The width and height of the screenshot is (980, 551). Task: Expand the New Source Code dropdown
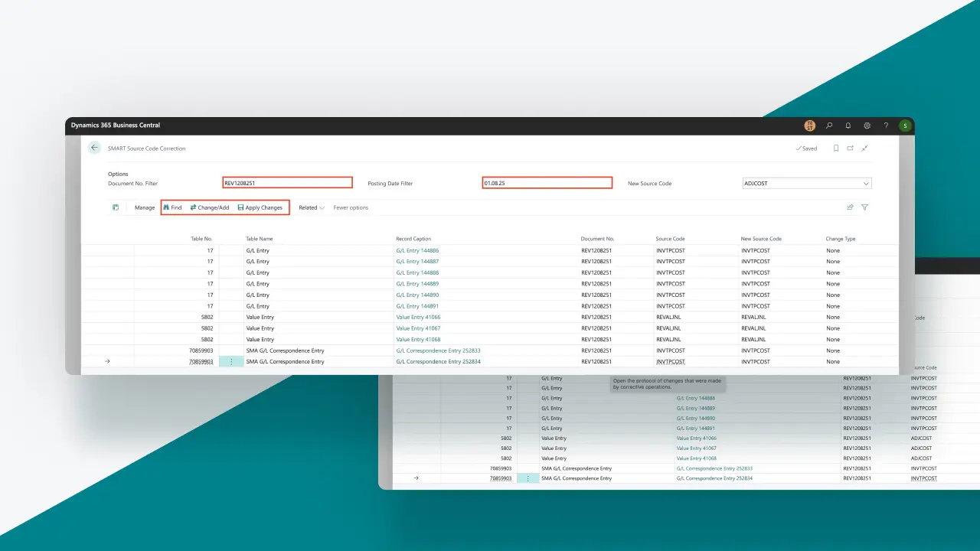point(866,184)
